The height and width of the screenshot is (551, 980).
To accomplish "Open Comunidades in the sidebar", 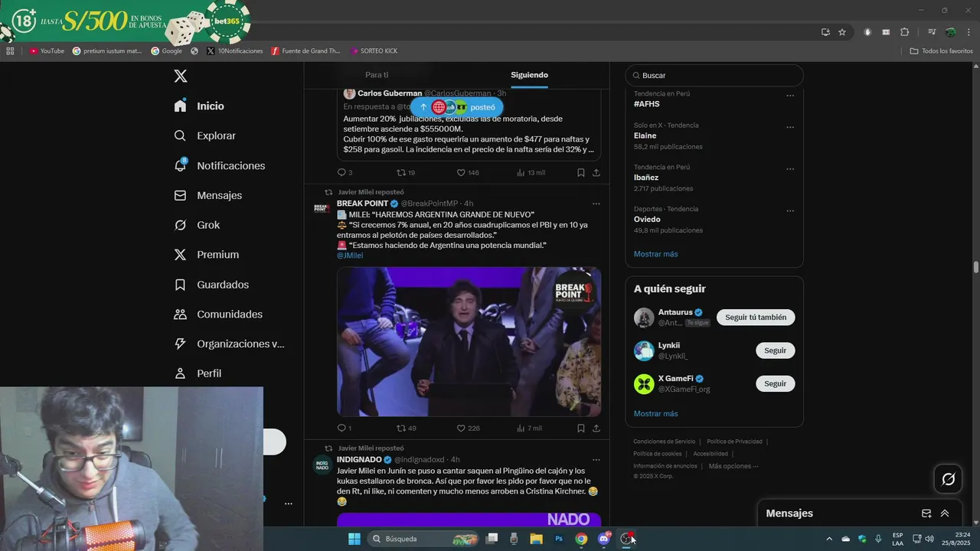I will [219, 315].
